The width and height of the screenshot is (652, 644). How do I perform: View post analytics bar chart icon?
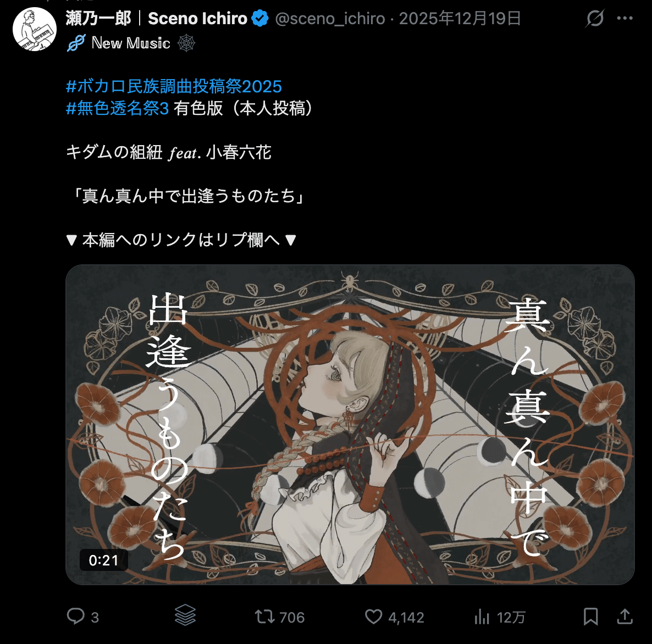pos(482,617)
